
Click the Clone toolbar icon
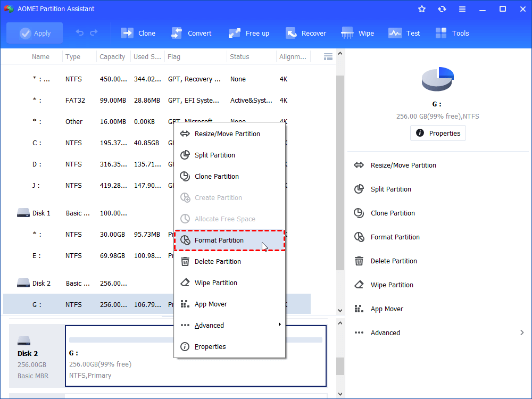point(127,33)
